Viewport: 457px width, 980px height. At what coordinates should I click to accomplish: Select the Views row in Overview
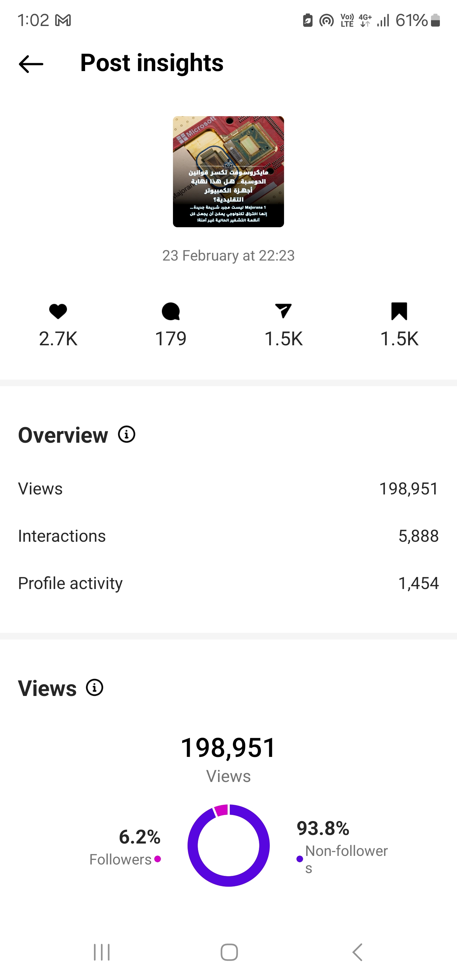[x=228, y=489]
